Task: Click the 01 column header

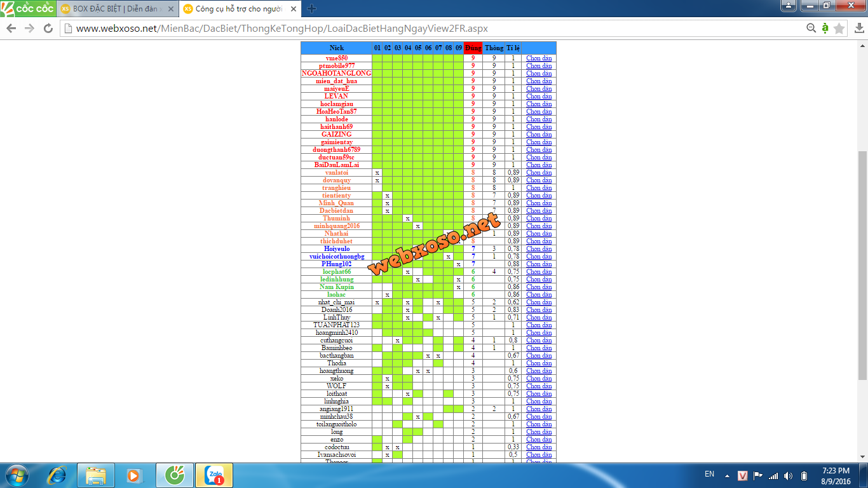Action: pos(377,48)
